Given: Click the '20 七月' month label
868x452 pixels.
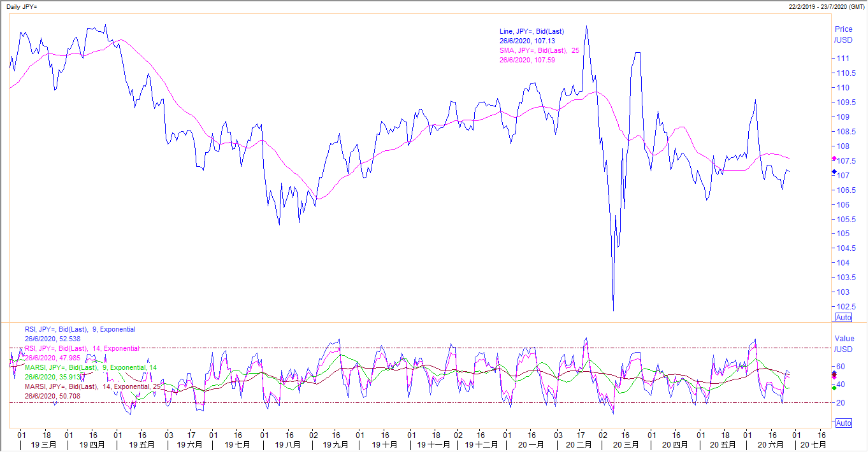Looking at the screenshot, I should pyautogui.click(x=813, y=444).
